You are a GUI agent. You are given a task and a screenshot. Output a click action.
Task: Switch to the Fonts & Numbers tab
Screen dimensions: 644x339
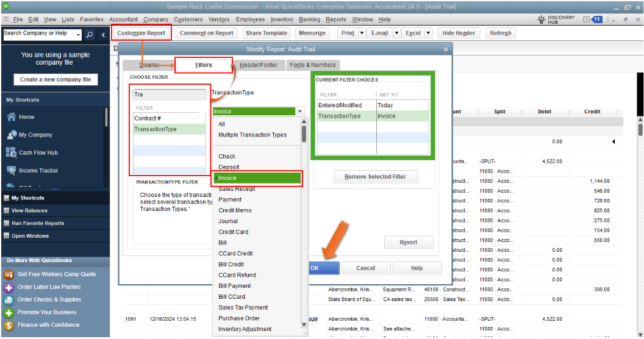(x=313, y=65)
